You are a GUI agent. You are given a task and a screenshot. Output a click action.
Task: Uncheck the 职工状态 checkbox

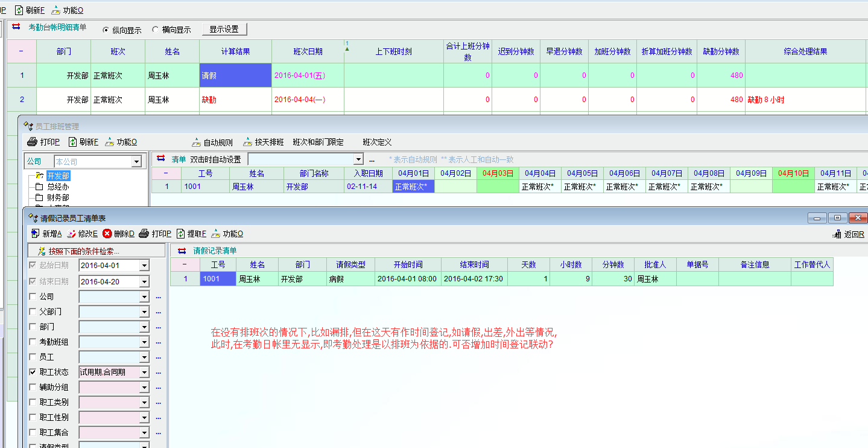(x=33, y=372)
